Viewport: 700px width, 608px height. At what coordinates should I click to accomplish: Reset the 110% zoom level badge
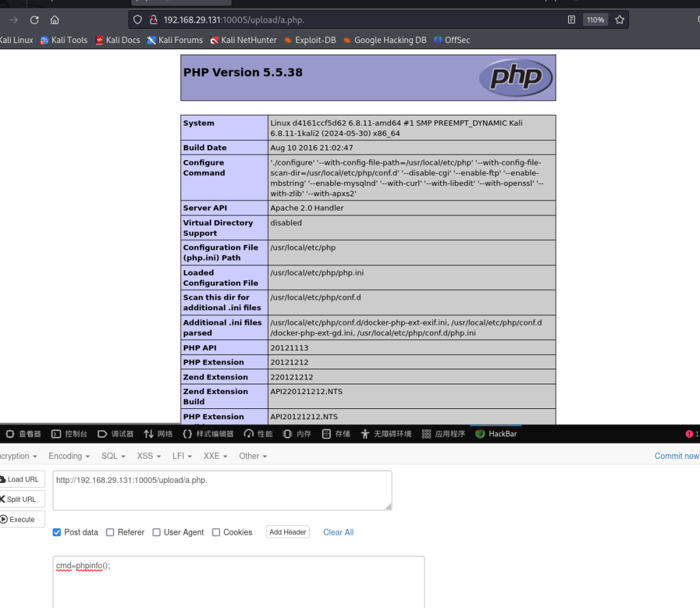595,20
